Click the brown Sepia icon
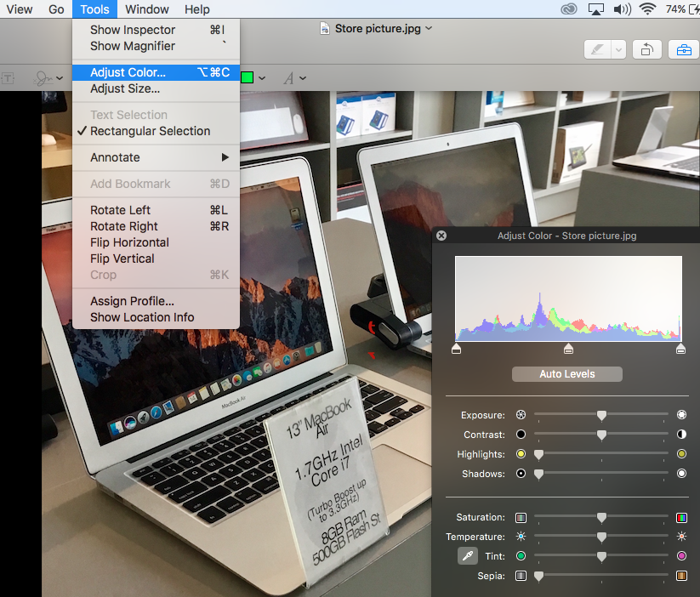The image size is (700, 597). 681,576
